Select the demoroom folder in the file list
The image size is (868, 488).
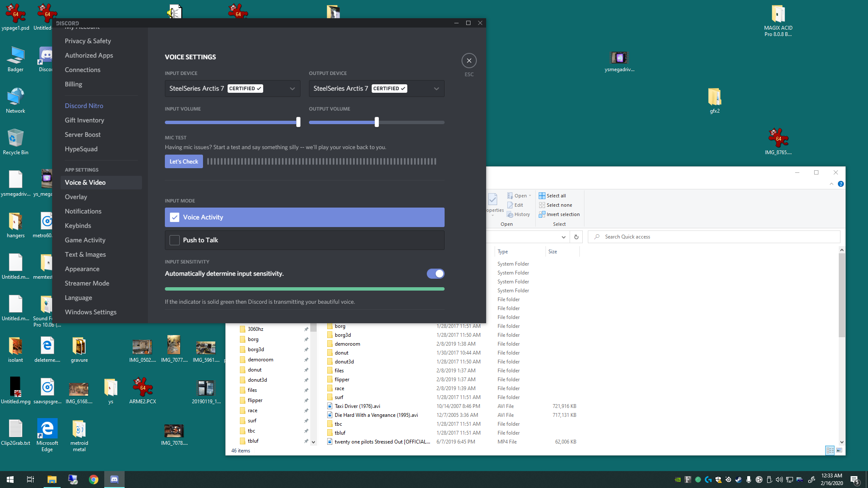click(347, 344)
